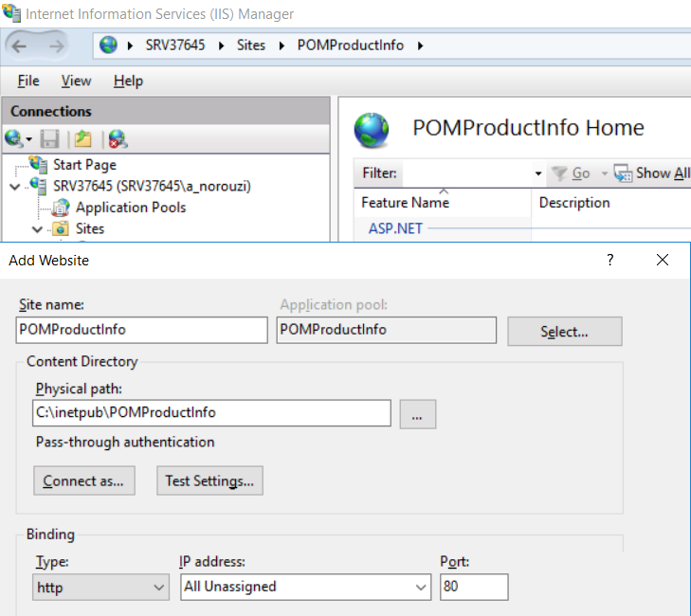This screenshot has width=691, height=616.
Task: Click the Site name input field
Action: pos(141,330)
